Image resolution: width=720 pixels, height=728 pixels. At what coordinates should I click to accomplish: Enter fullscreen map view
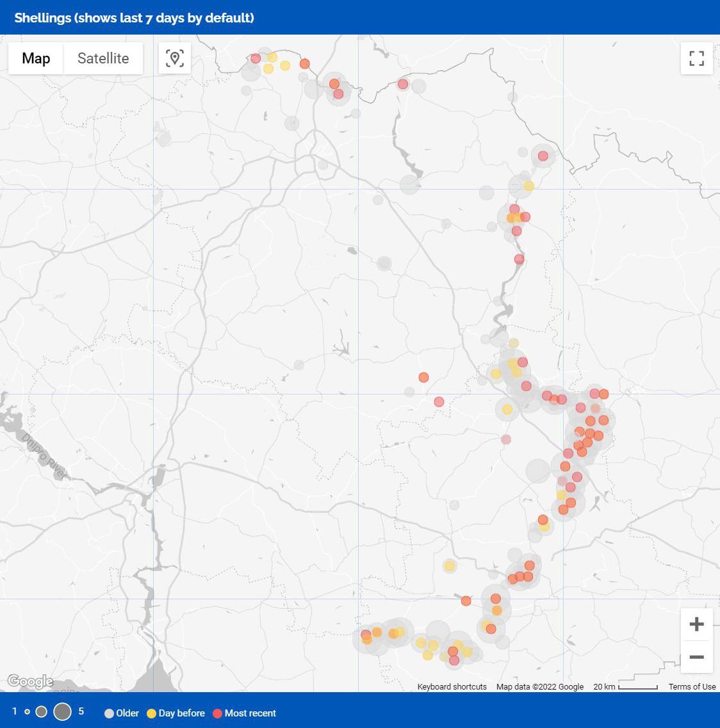point(696,58)
